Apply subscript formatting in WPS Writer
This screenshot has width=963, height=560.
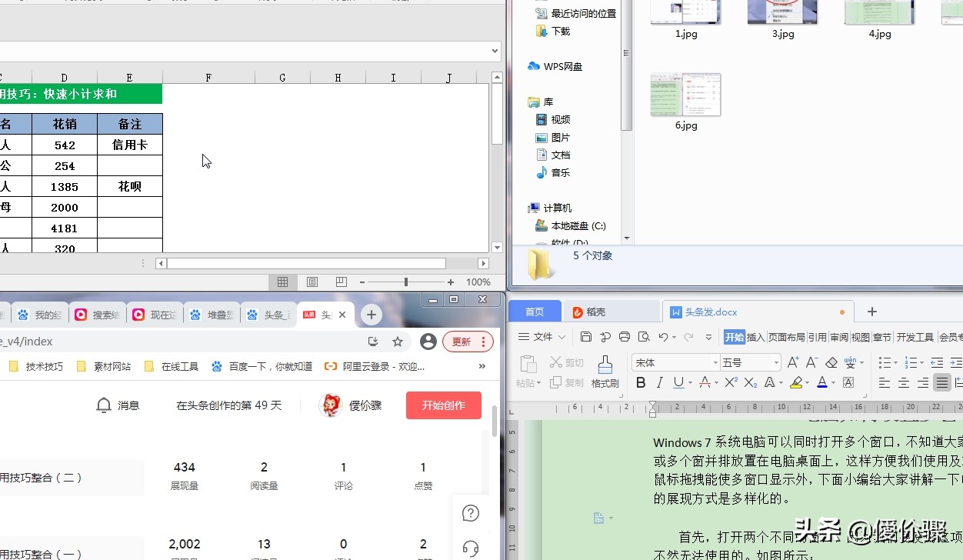click(750, 382)
